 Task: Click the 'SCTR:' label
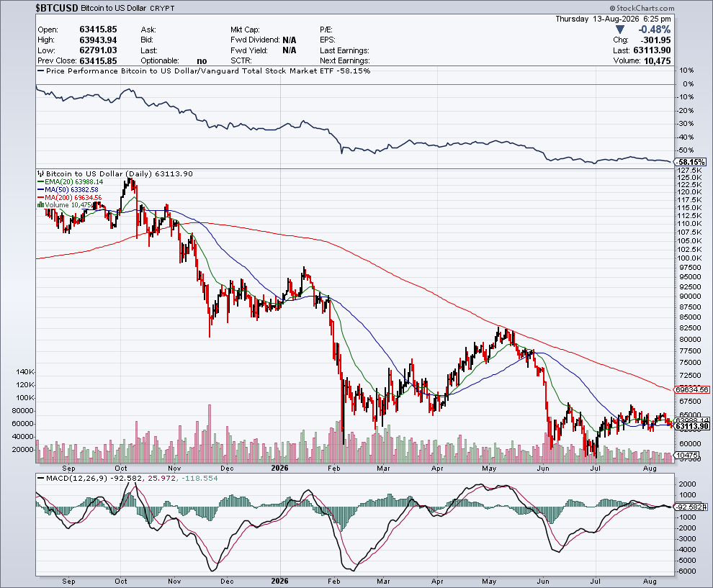[x=241, y=61]
